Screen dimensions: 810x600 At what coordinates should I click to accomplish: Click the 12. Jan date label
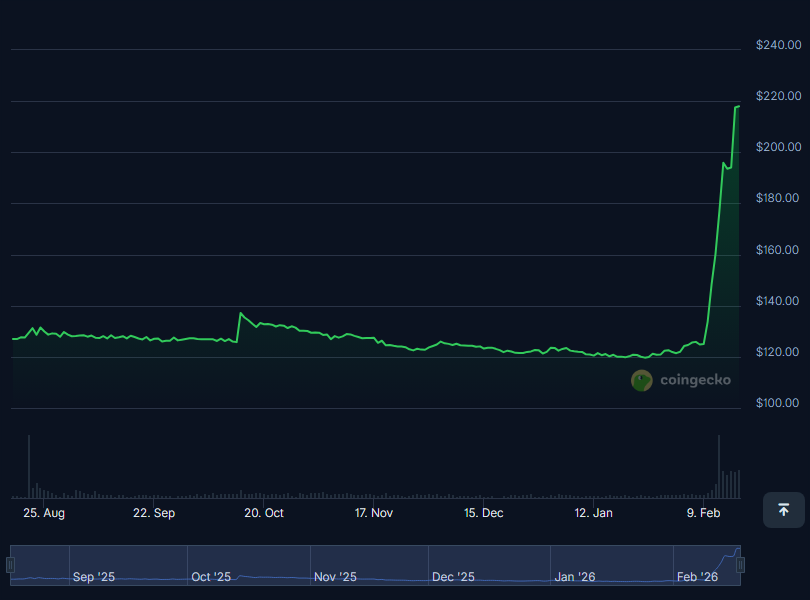pyautogui.click(x=594, y=513)
